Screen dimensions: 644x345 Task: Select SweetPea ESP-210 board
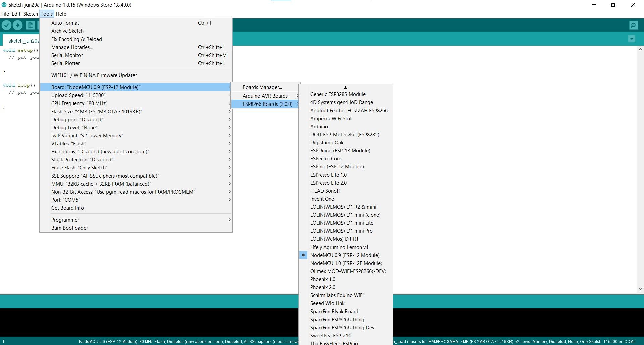coord(345,336)
